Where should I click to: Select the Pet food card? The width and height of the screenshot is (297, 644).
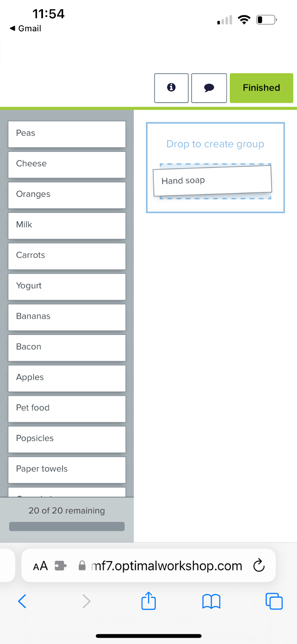pyautogui.click(x=67, y=409)
